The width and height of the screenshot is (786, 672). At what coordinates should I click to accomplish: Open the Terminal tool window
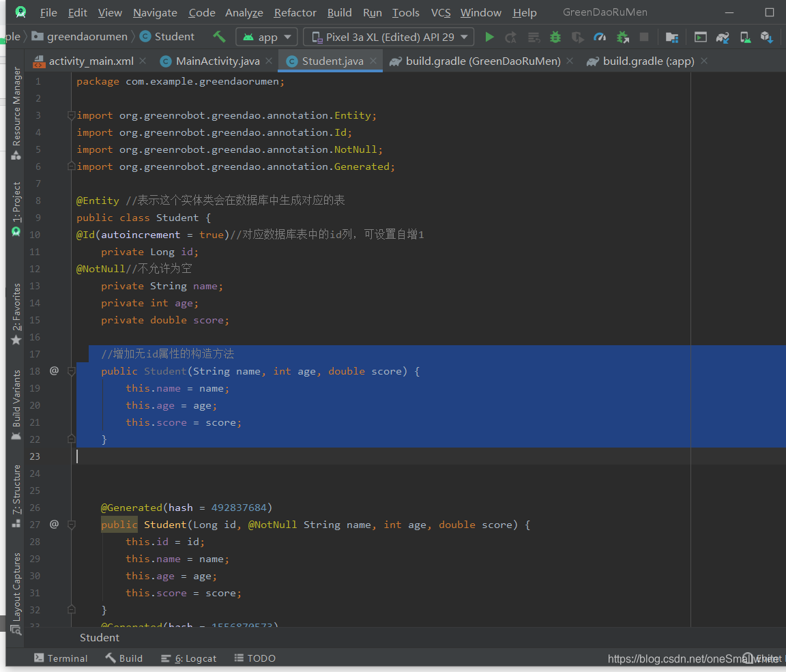coord(61,658)
